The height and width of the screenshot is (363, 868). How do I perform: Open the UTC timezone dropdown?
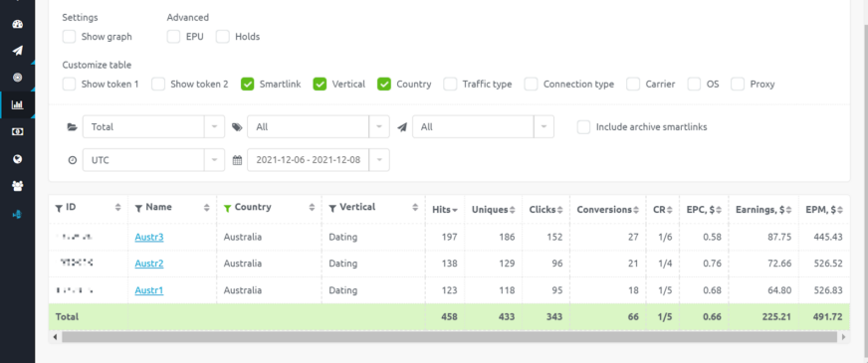pos(154,160)
